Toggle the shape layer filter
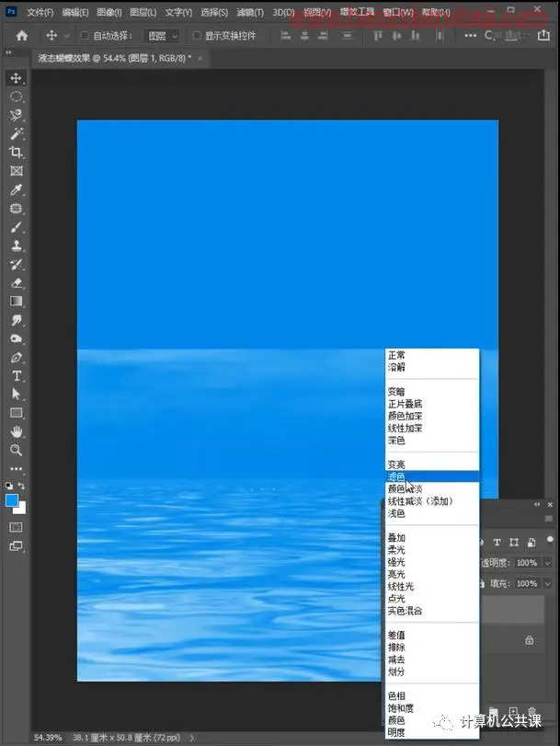 coord(514,543)
